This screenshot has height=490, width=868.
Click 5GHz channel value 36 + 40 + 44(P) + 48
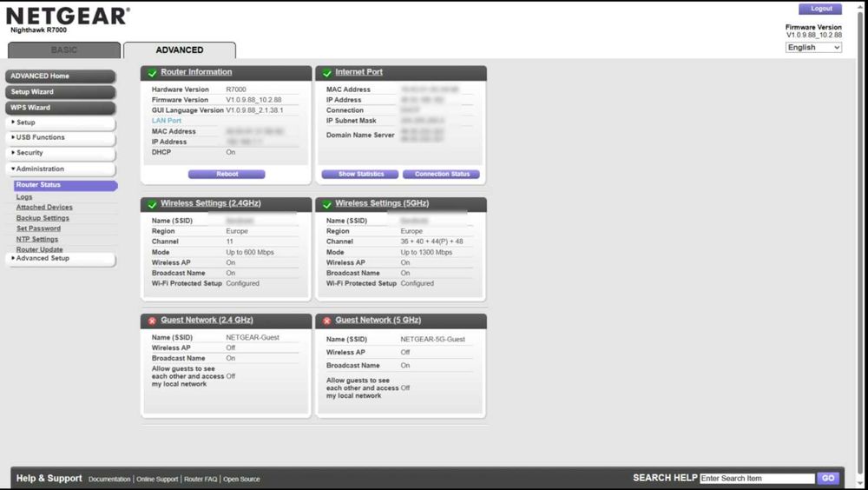click(431, 242)
